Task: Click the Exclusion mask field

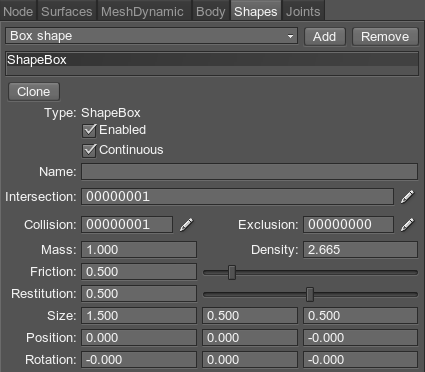Action: (348, 225)
